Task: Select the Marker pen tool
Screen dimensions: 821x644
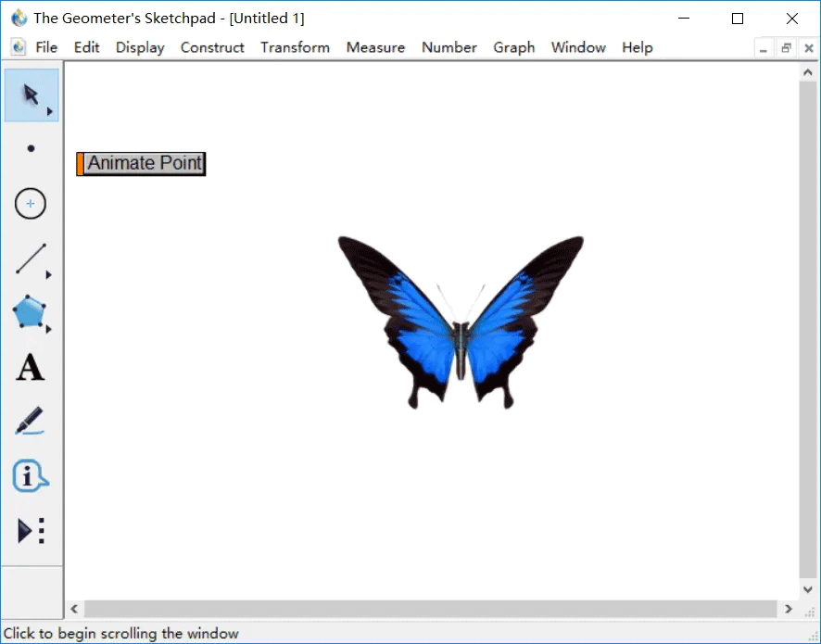Action: pos(30,421)
